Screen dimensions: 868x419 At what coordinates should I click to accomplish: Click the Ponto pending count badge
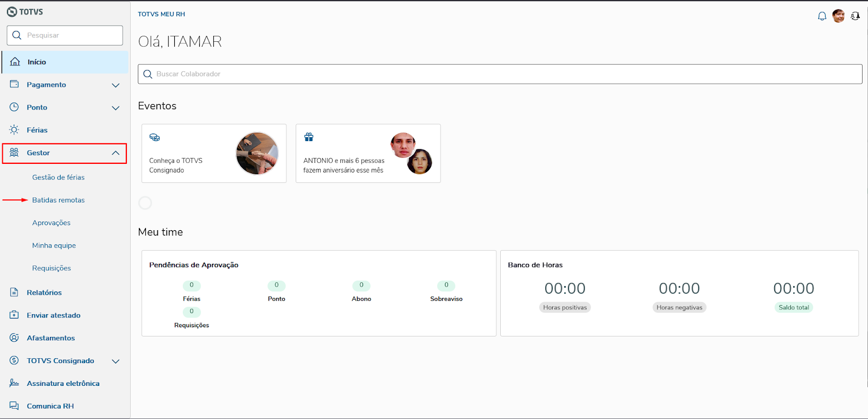coord(277,285)
